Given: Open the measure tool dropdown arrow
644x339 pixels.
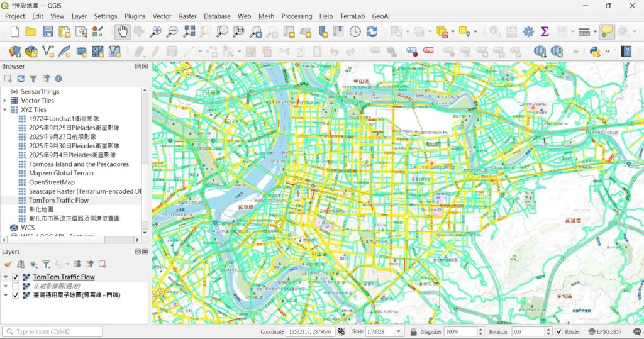Looking at the screenshot, I should [x=595, y=31].
